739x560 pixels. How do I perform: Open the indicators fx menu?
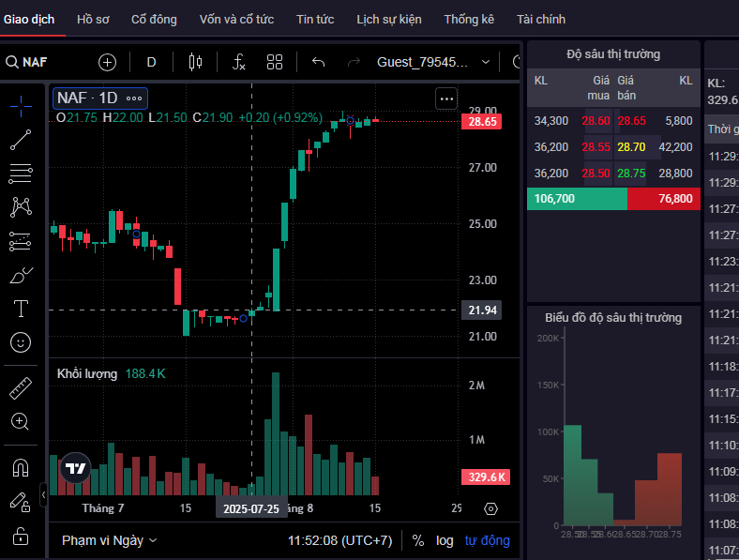(x=239, y=62)
